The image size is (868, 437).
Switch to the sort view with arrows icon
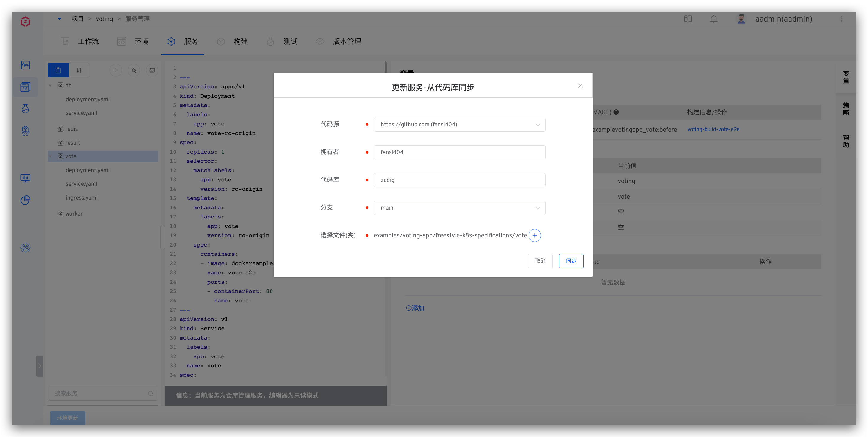(x=79, y=70)
